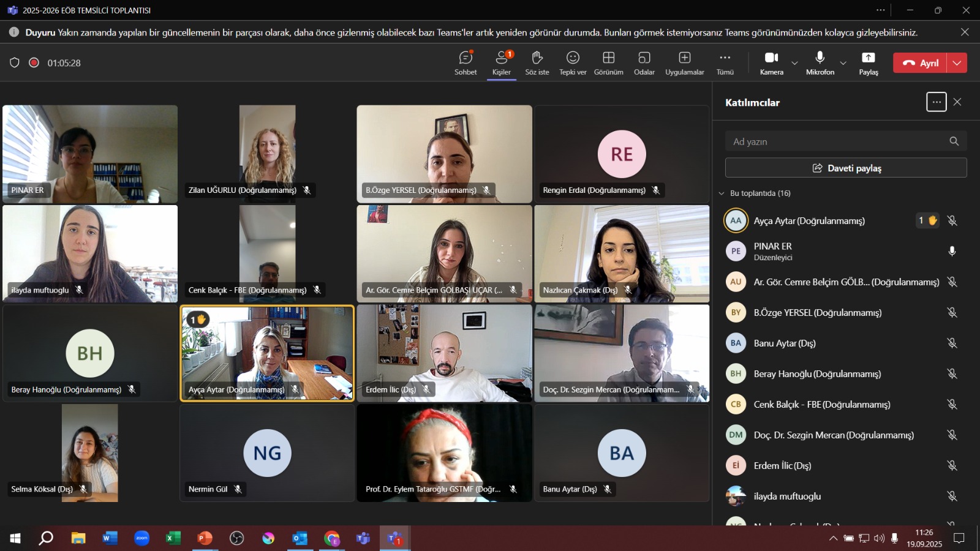Open the Odalar breakout rooms

point(644,62)
